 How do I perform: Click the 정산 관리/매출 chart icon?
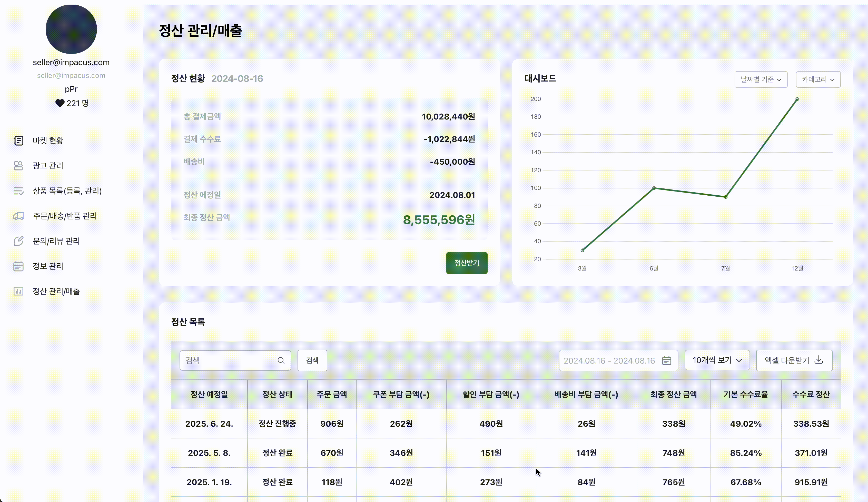[18, 291]
